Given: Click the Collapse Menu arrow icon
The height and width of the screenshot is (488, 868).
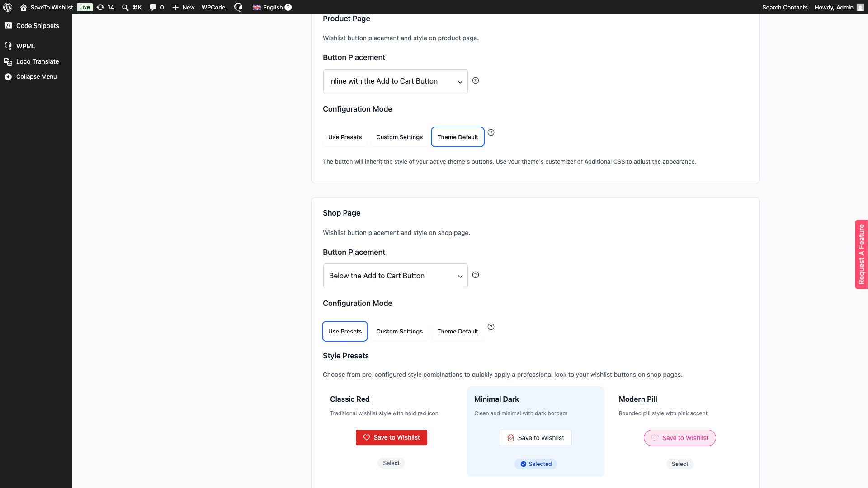Looking at the screenshot, I should tap(8, 77).
